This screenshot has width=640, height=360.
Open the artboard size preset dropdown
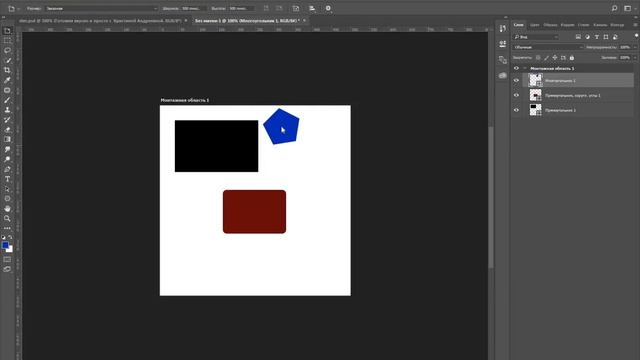pos(101,8)
